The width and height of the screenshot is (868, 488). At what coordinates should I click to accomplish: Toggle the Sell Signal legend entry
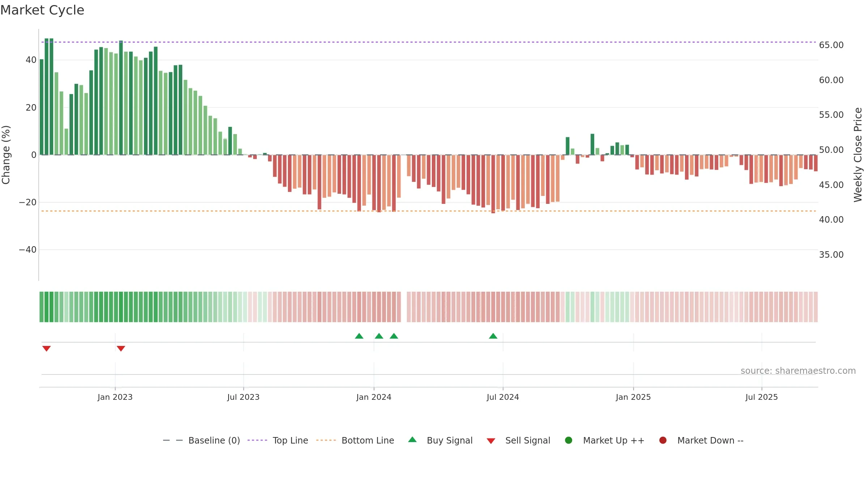click(518, 440)
